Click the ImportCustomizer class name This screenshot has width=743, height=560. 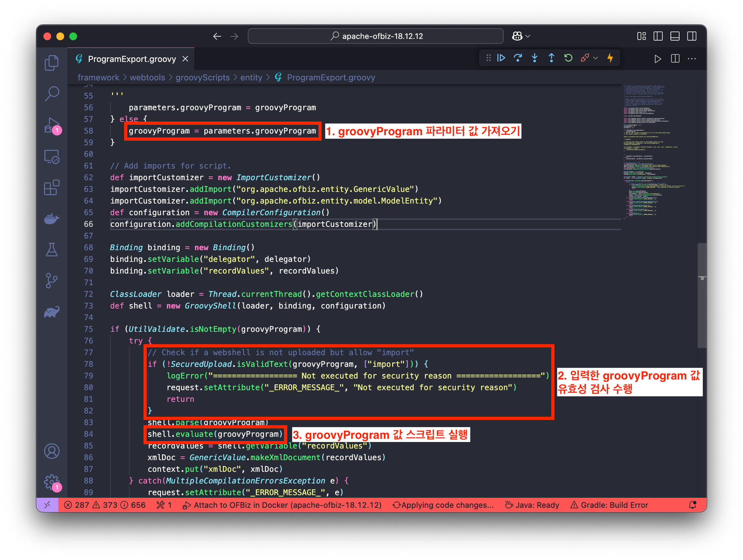(274, 177)
